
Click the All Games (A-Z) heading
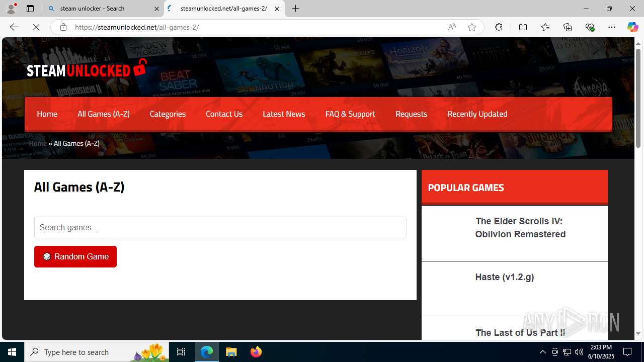pos(79,187)
